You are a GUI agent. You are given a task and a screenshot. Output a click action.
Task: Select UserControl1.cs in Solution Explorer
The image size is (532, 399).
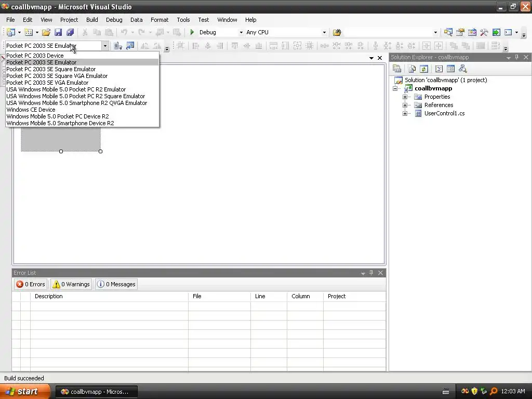[x=445, y=113]
